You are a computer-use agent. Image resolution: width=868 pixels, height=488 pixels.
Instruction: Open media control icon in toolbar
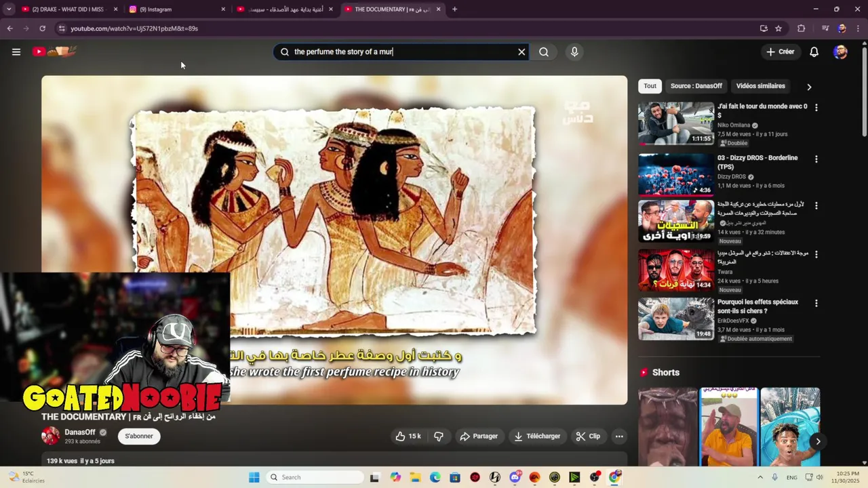825,28
